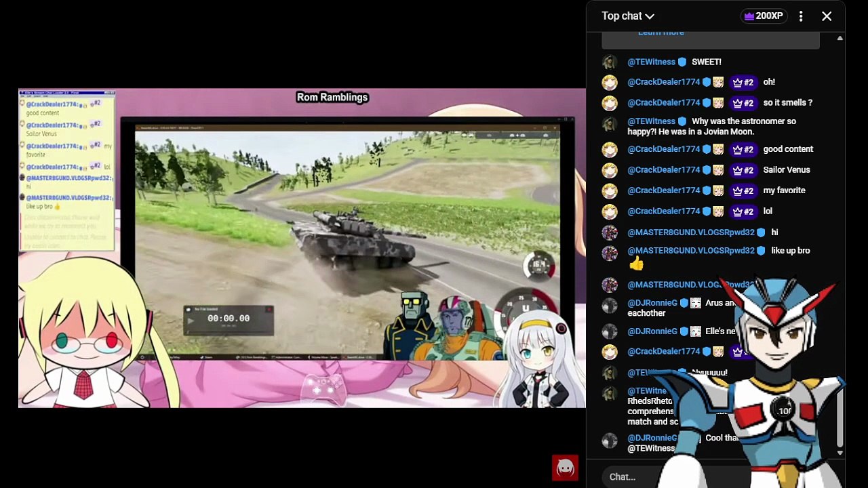868x488 pixels.
Task: Click avatar beside 'my favorite' message
Action: coord(610,191)
